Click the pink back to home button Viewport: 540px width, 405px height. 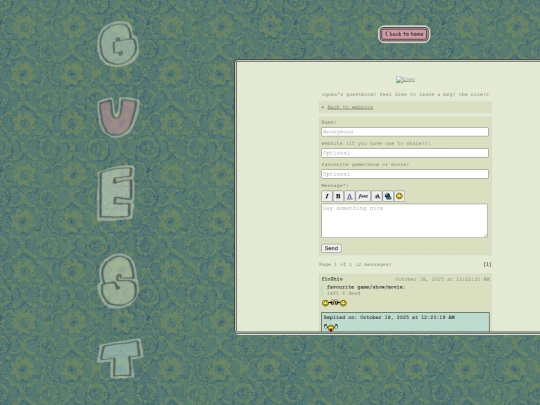click(404, 34)
